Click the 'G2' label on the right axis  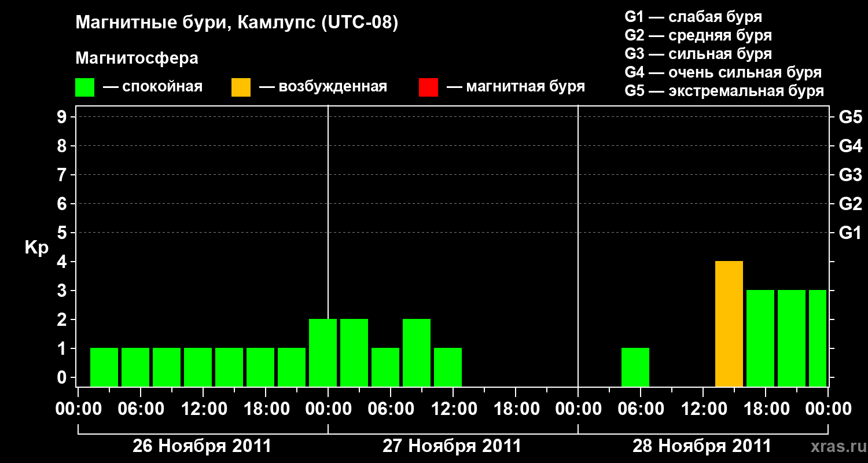(850, 204)
